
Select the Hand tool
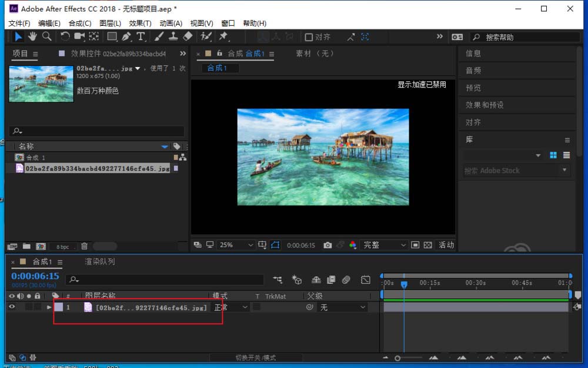pos(33,37)
